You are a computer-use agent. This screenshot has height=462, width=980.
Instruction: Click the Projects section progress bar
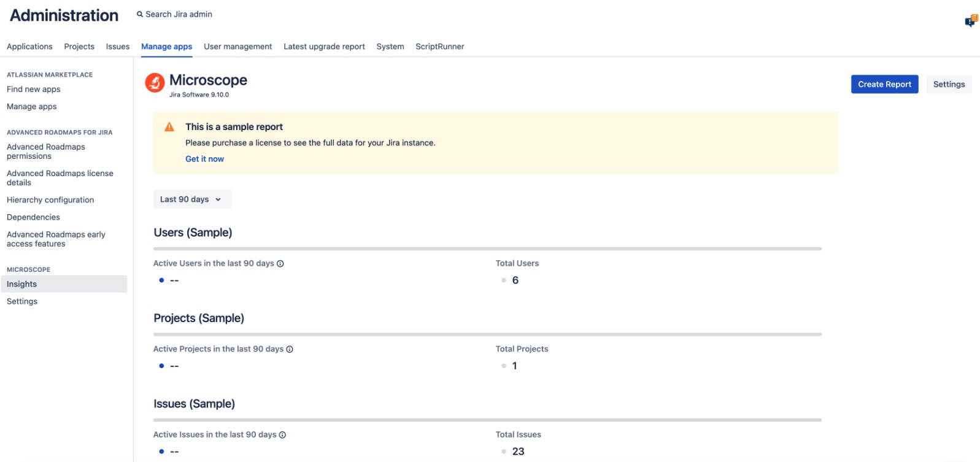(x=487, y=334)
